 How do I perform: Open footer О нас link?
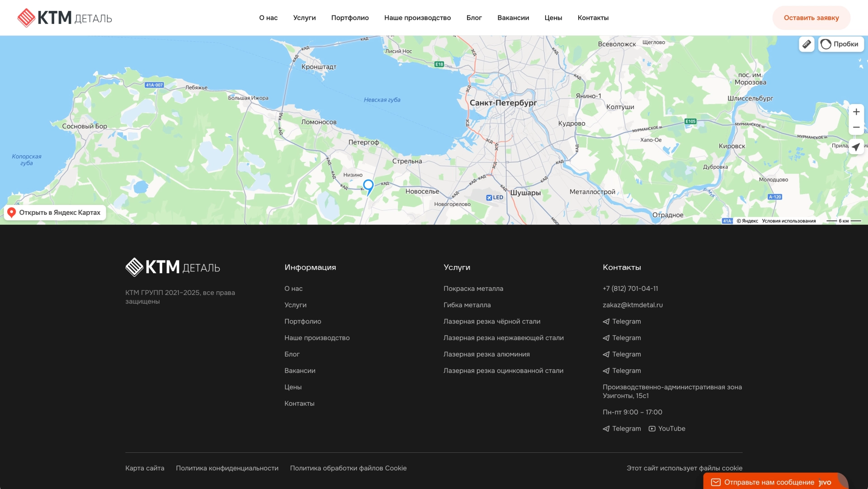pos(293,288)
